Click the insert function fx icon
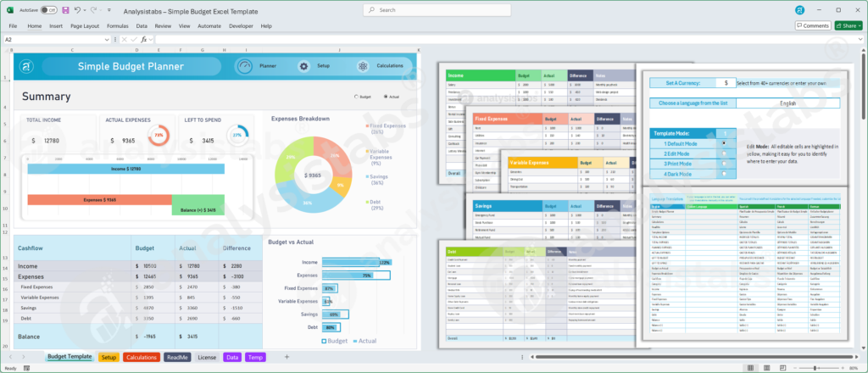 tap(144, 40)
